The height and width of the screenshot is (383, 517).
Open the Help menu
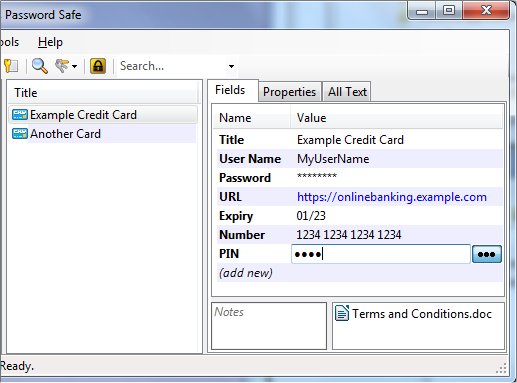[50, 42]
